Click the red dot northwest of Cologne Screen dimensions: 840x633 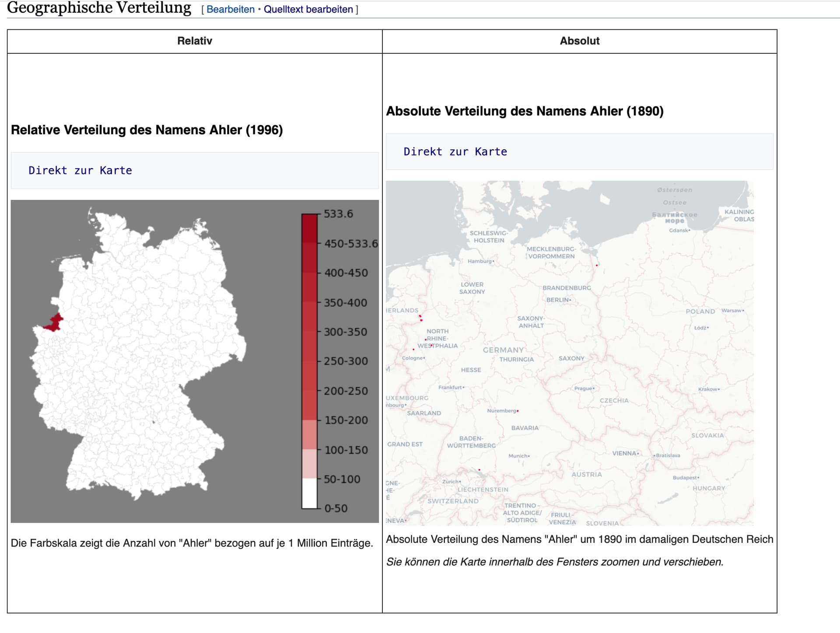pyautogui.click(x=413, y=350)
